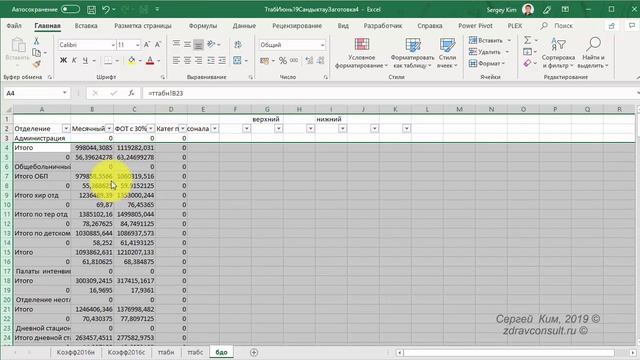
Task: Click the Borders icon
Action: click(x=108, y=60)
